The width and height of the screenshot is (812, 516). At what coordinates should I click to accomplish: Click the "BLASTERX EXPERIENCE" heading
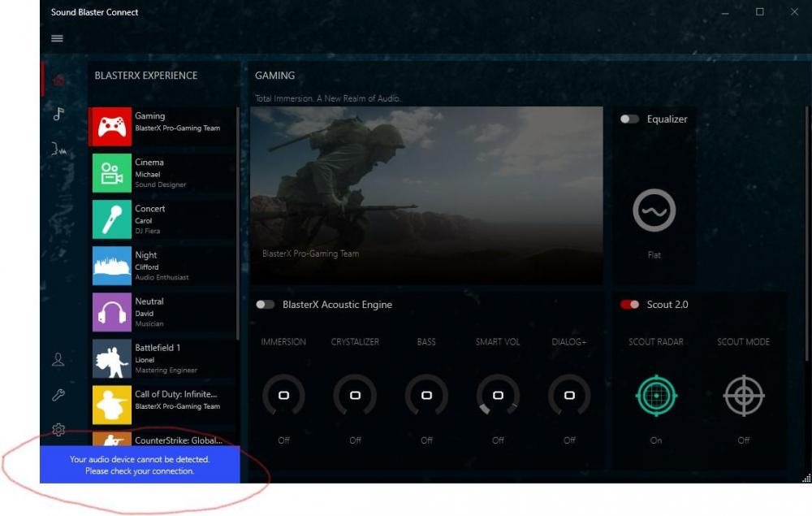coord(146,76)
